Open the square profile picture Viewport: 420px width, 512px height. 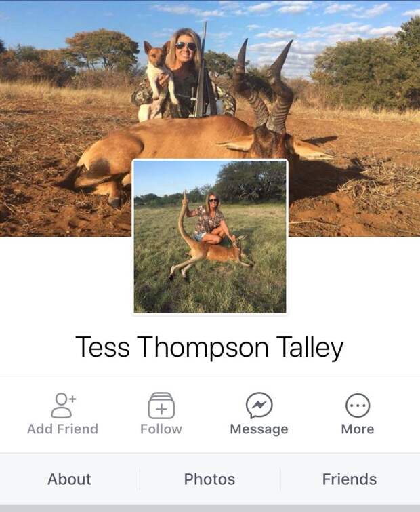(x=210, y=237)
